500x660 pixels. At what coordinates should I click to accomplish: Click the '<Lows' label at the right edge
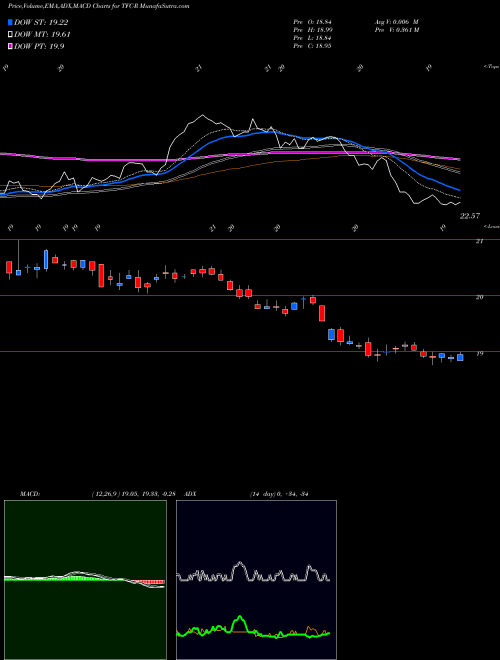point(491,226)
